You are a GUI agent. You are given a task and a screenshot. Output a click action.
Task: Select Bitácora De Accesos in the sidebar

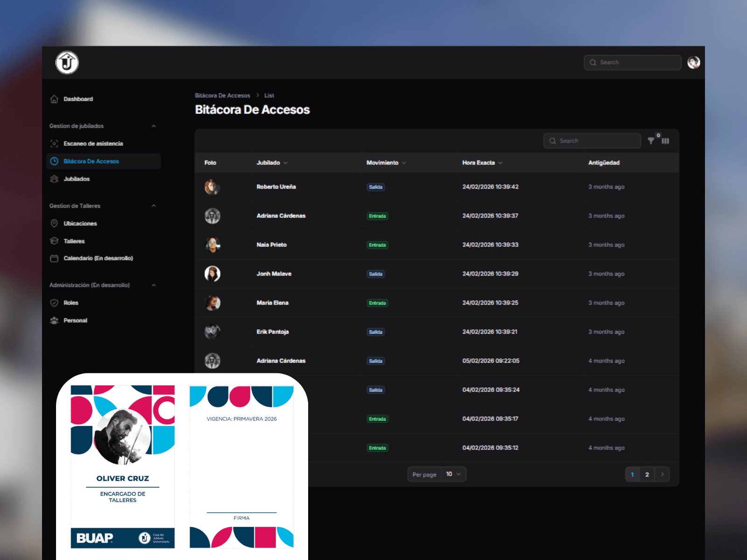point(104,161)
